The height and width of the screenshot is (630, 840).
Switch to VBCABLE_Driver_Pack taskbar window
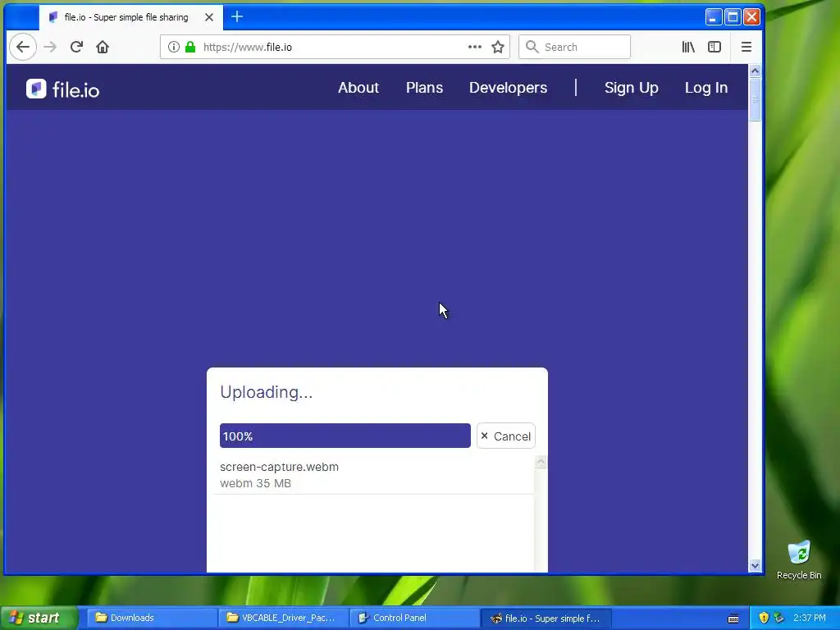(283, 619)
